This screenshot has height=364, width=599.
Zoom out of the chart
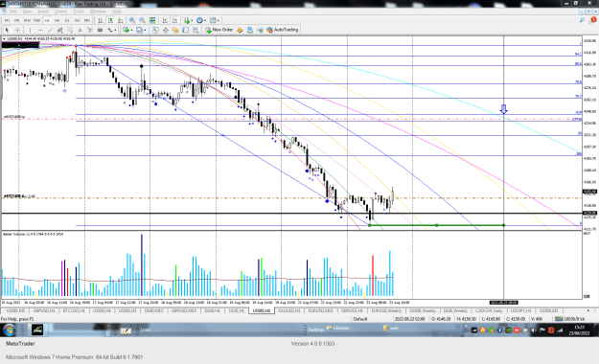(x=142, y=20)
